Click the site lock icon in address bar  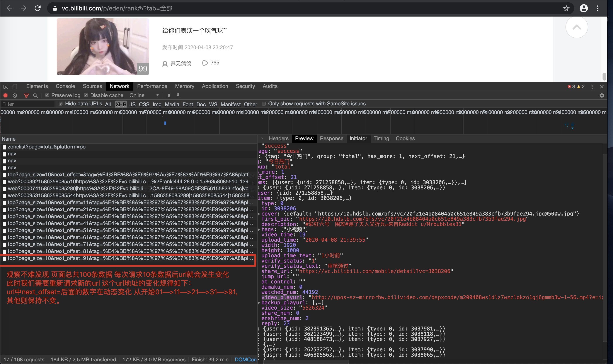point(55,8)
